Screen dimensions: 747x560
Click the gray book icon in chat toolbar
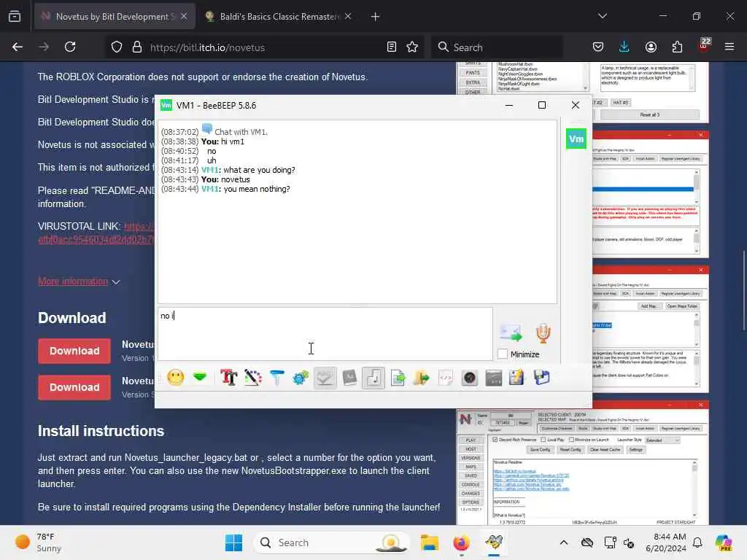[x=349, y=378]
